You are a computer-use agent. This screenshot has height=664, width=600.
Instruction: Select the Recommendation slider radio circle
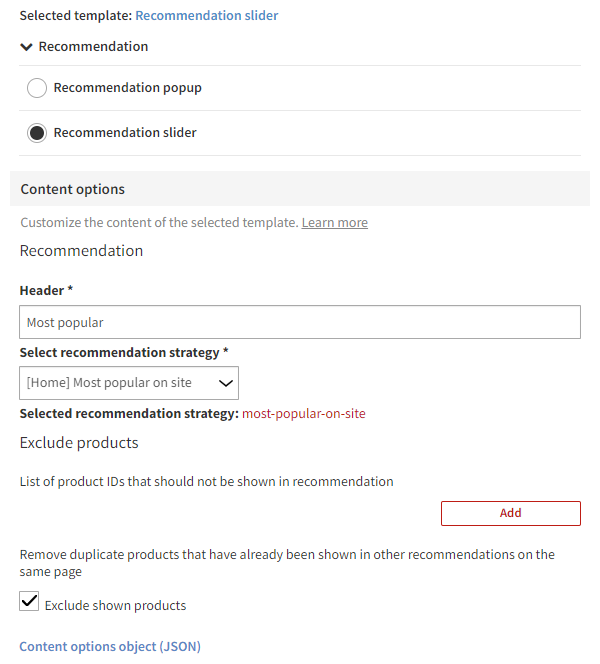click(x=37, y=133)
